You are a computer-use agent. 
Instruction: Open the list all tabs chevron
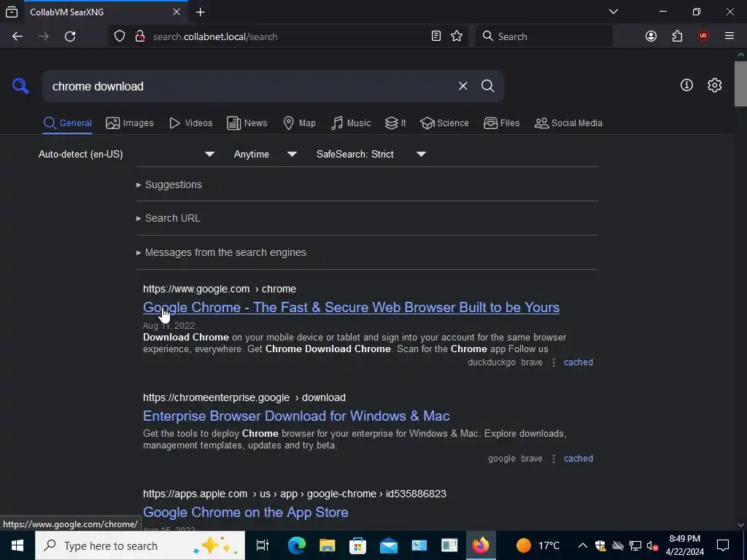[x=614, y=12]
